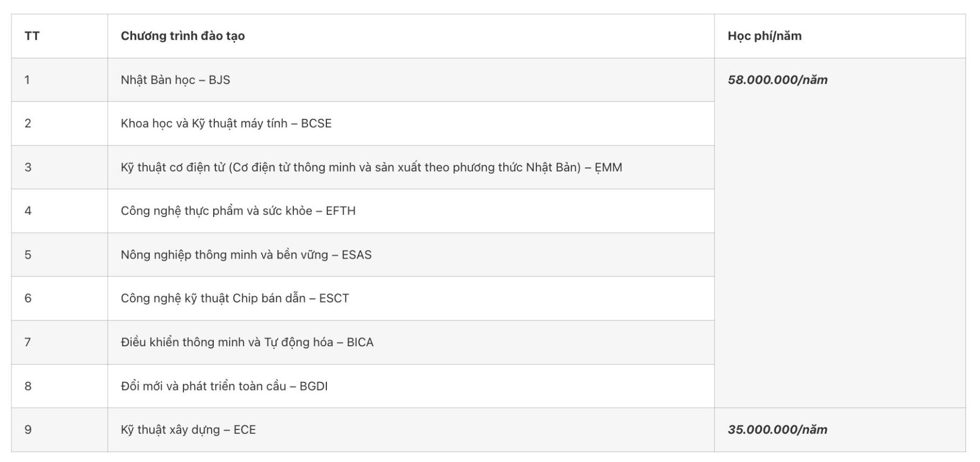The image size is (980, 462).
Task: Click row number 1 in the TT column
Action: (x=27, y=80)
